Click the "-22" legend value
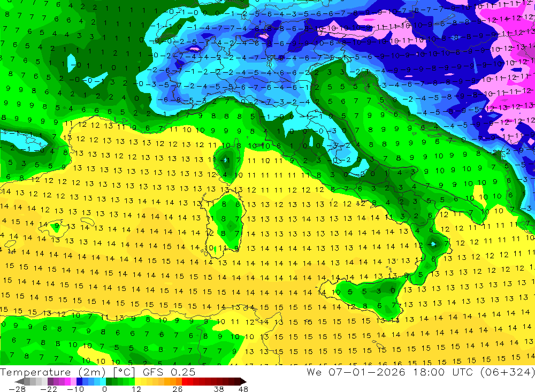 coord(49,389)
